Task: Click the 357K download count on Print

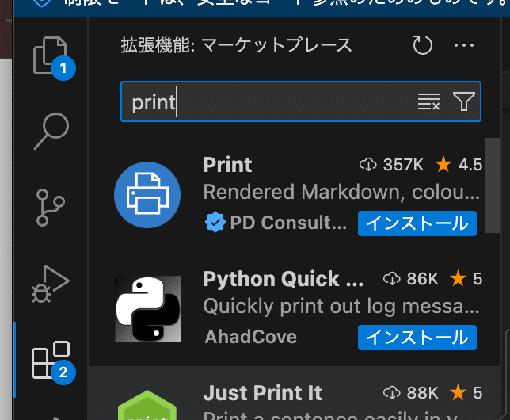Action: point(391,165)
